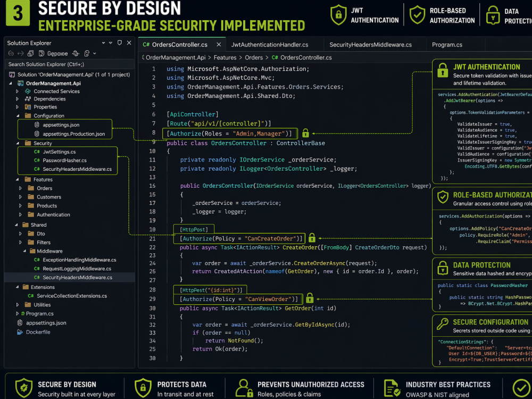532x399 pixels.
Task: Click the [ApiController] attribute on line 6
Action: point(193,114)
